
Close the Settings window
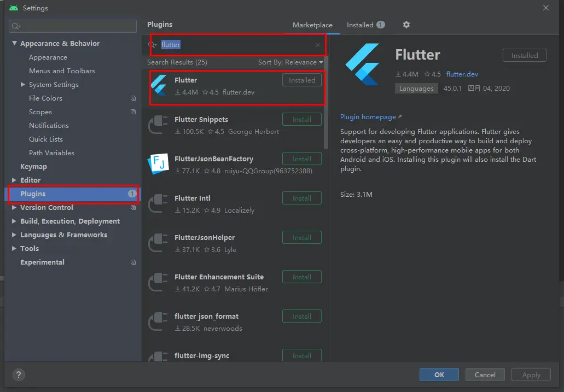click(x=545, y=8)
